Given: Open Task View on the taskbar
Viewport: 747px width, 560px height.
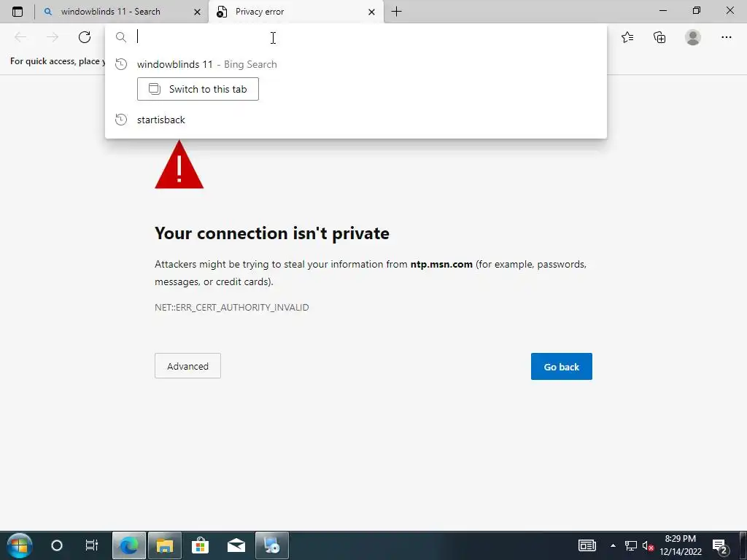Looking at the screenshot, I should 91,545.
